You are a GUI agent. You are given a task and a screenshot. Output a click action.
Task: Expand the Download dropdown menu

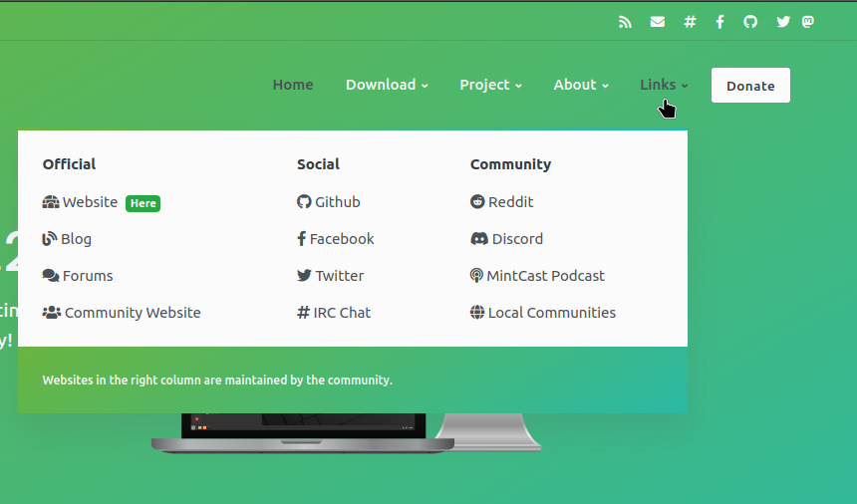coord(387,85)
